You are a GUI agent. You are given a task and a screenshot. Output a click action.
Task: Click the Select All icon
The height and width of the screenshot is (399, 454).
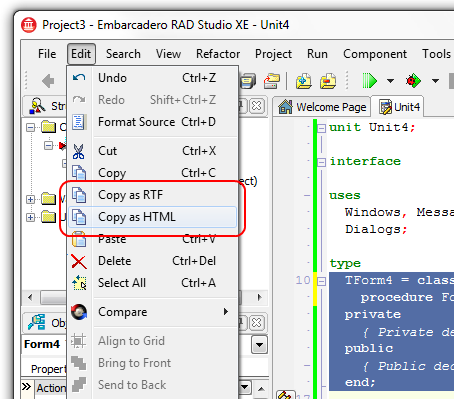click(79, 283)
